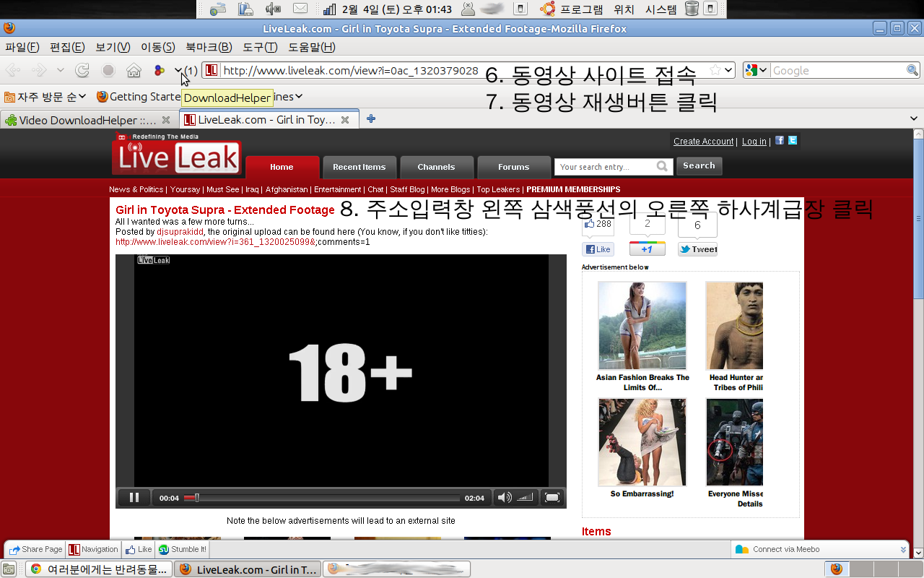
Task: Expand the 자주 방문 순 bookmarks folder
Action: point(45,96)
